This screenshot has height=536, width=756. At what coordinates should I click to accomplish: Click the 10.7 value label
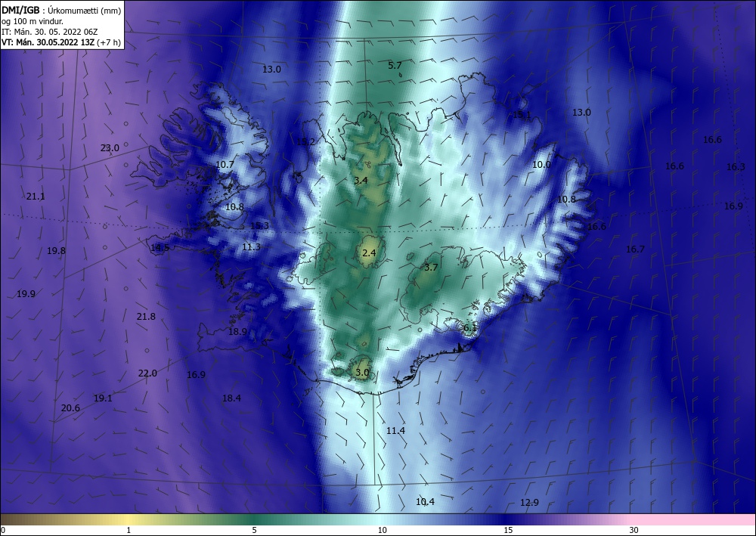225,164
